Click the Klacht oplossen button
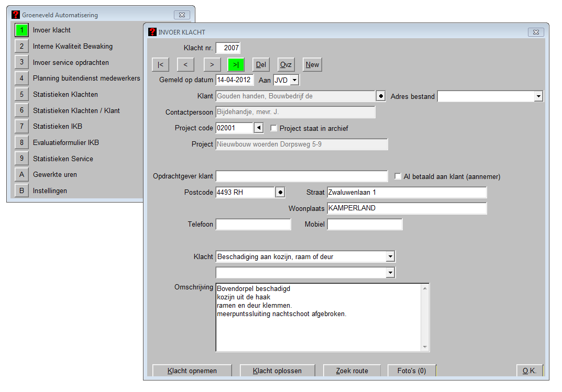The height and width of the screenshot is (392, 562). click(277, 371)
